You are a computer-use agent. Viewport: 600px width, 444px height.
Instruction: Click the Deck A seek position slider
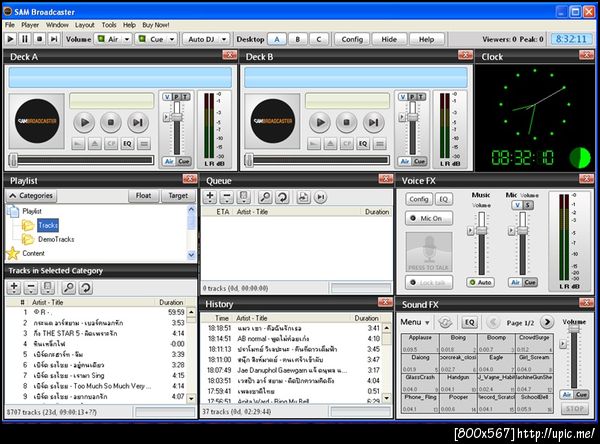[x=82, y=160]
